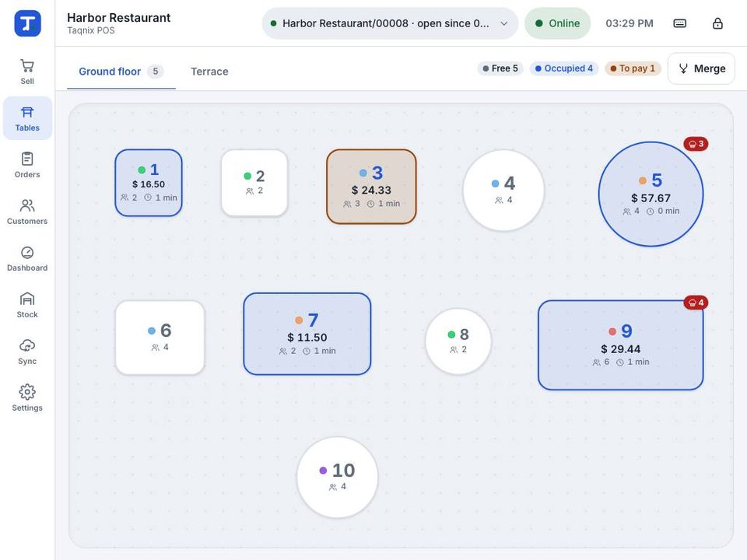Open table 1 with $16.50

pyautogui.click(x=149, y=183)
